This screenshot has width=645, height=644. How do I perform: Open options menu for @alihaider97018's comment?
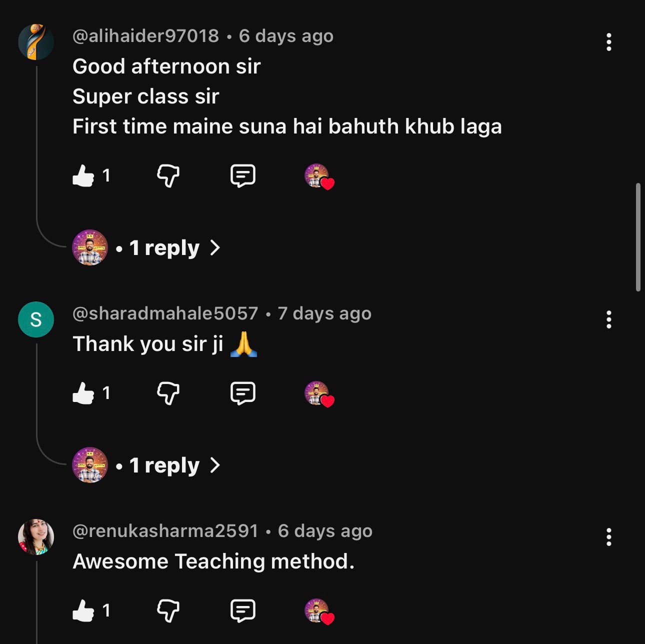(608, 42)
